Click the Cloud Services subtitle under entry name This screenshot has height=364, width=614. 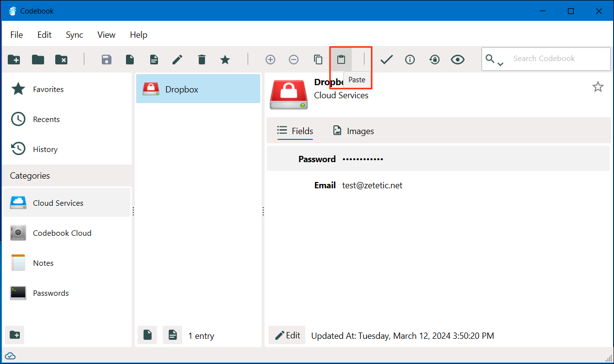pos(341,95)
